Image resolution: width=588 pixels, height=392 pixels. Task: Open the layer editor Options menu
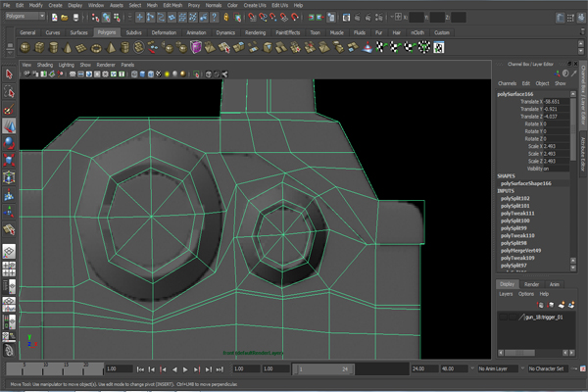(526, 294)
